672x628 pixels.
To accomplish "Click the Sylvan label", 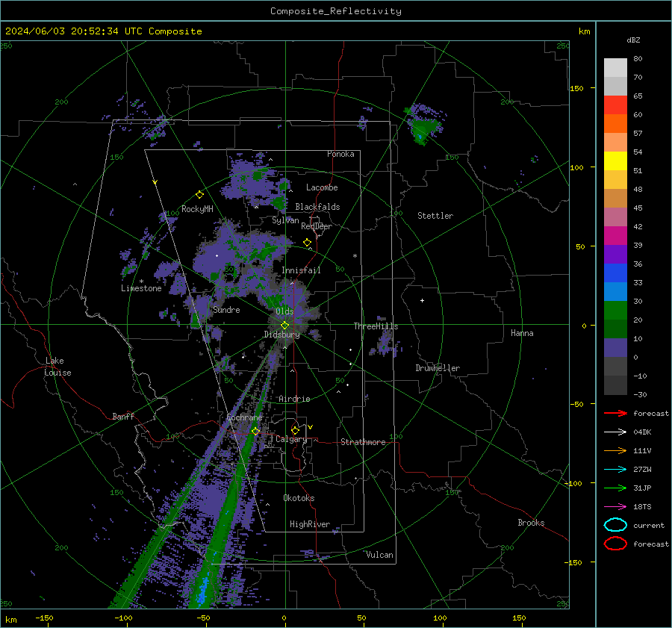I will click(285, 220).
